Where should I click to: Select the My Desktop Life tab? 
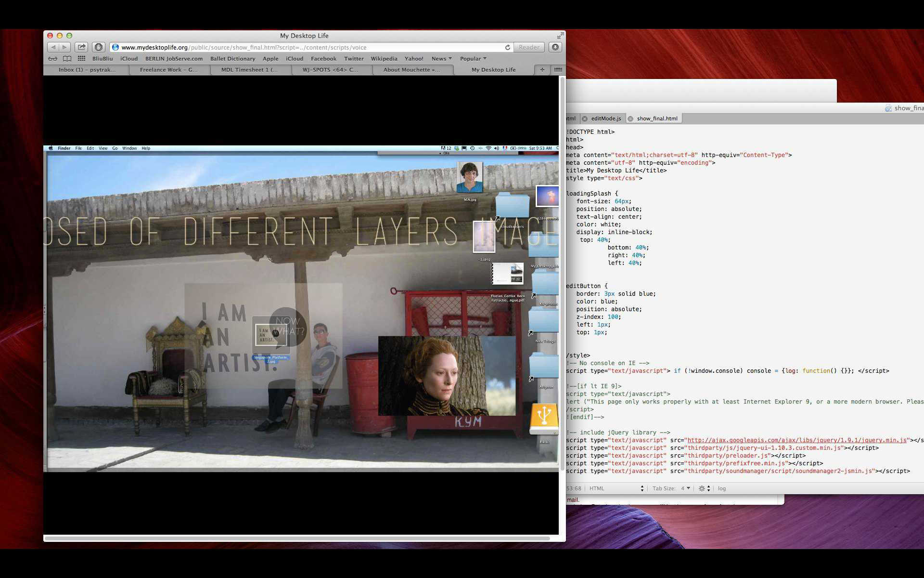coord(493,70)
